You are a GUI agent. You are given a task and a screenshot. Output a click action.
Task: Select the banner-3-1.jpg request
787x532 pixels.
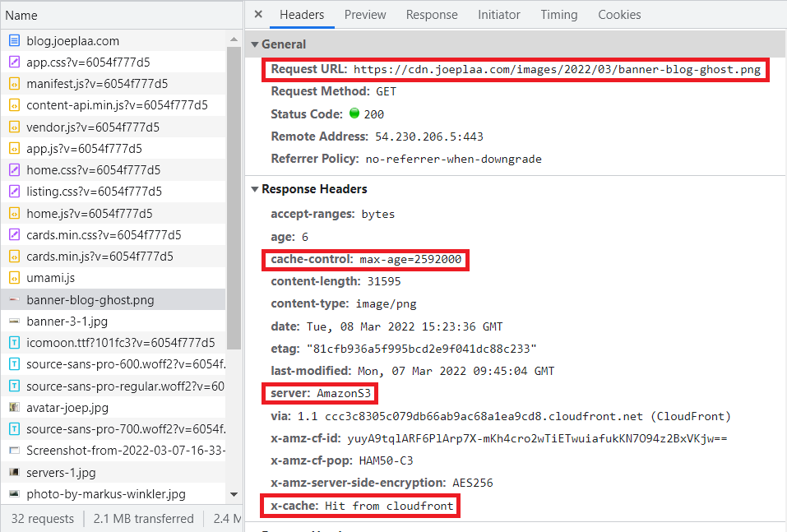(x=113, y=322)
